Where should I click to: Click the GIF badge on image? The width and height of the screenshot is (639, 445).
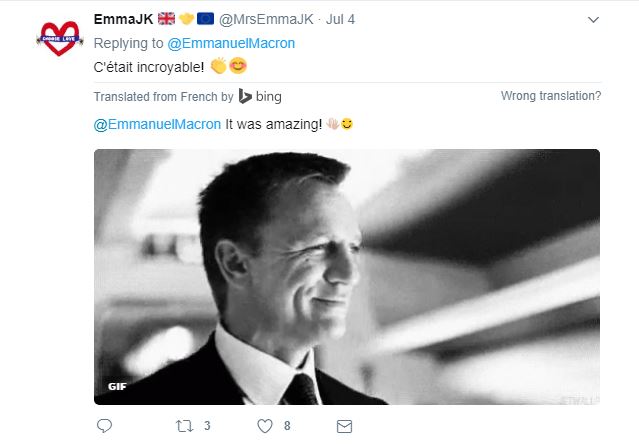point(117,386)
